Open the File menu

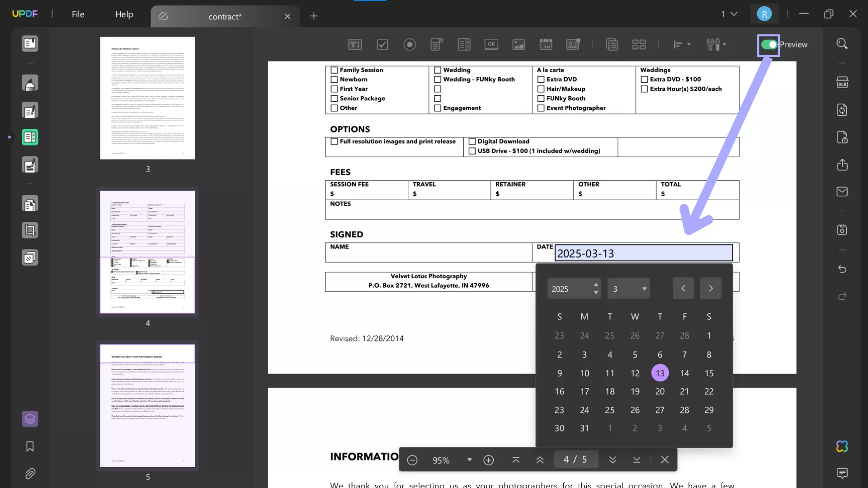click(x=78, y=14)
